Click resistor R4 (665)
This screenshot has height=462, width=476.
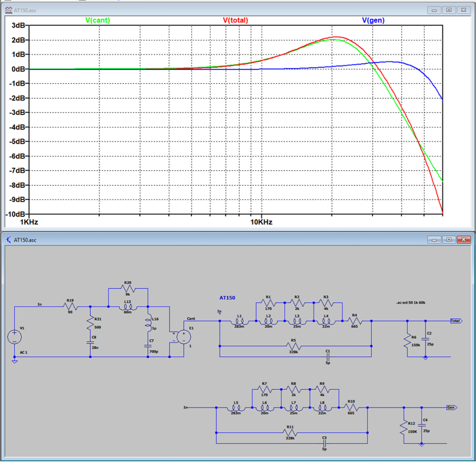(x=354, y=321)
